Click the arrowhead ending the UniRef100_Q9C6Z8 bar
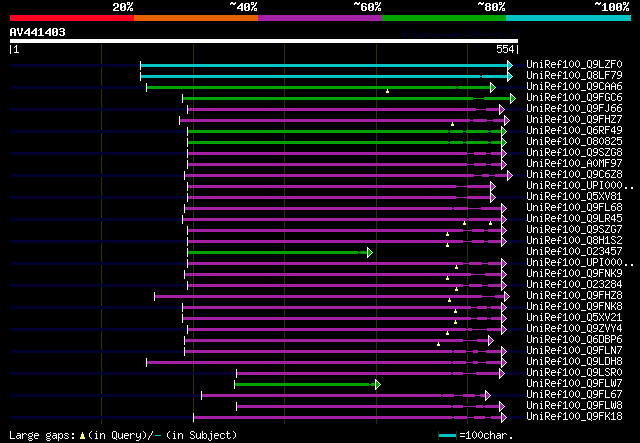The width and height of the screenshot is (640, 443). (x=510, y=176)
